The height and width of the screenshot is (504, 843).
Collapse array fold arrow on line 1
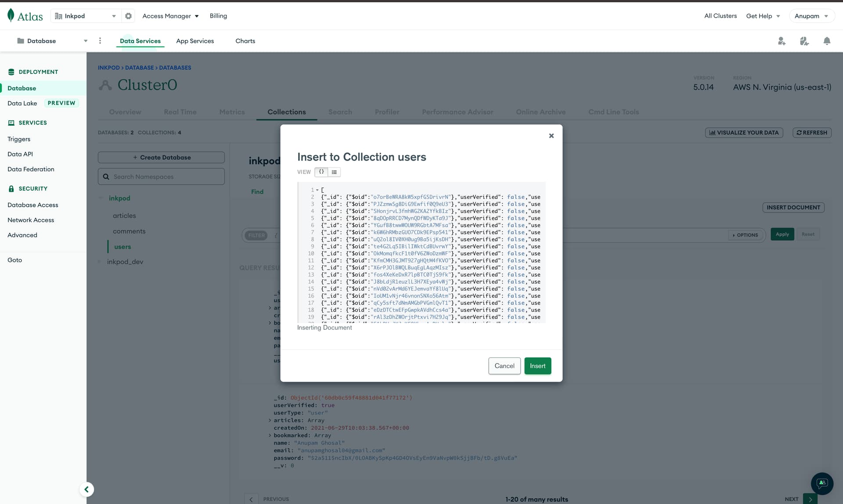click(x=317, y=190)
